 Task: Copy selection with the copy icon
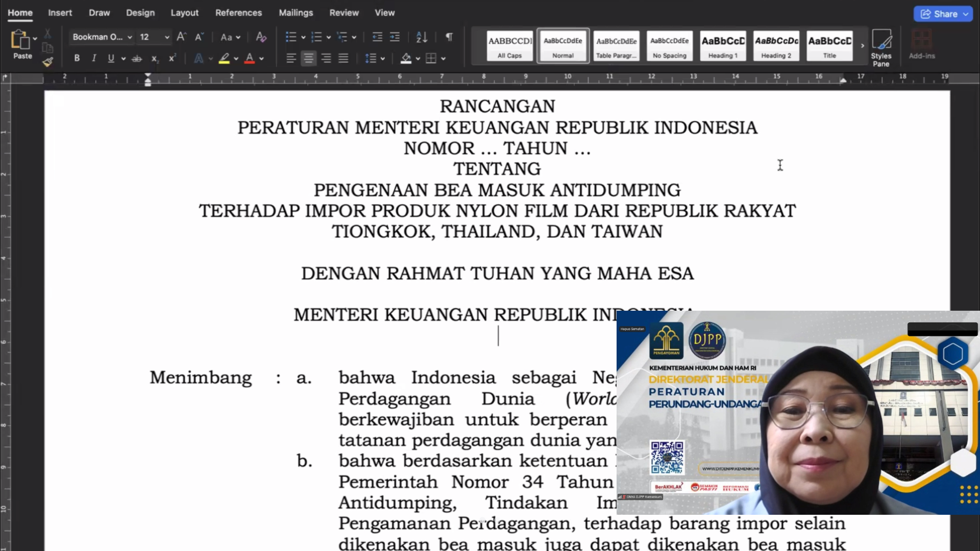pos(47,48)
